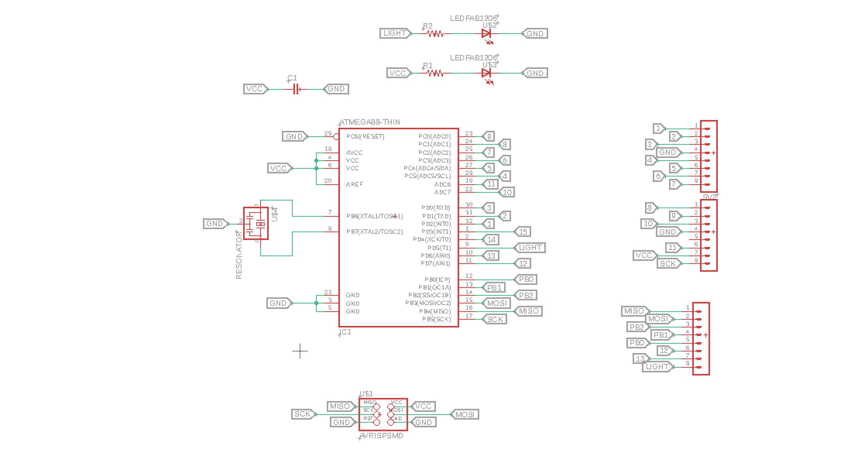
Task: Click the U$3 LED diode symbol
Action: pyautogui.click(x=486, y=73)
